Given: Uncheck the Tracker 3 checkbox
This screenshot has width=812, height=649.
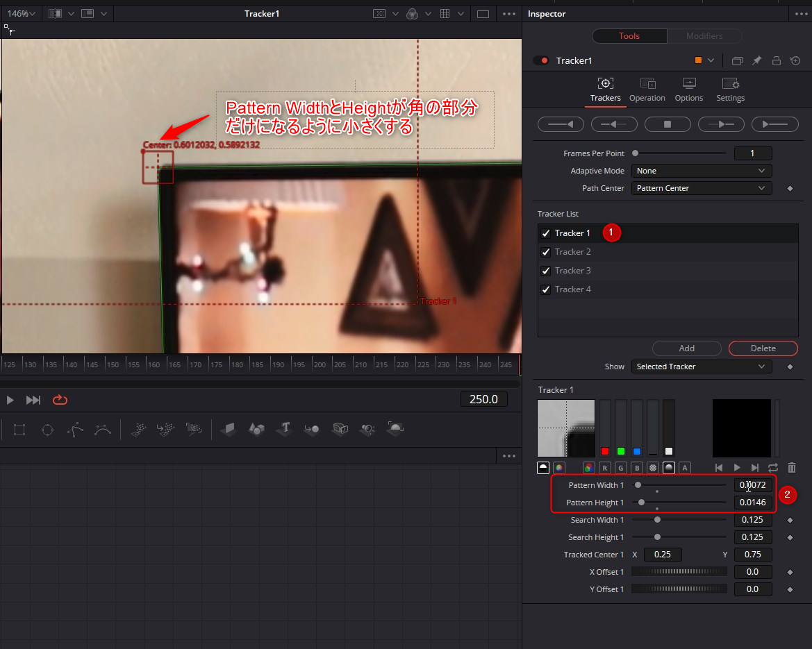Looking at the screenshot, I should 546,271.
